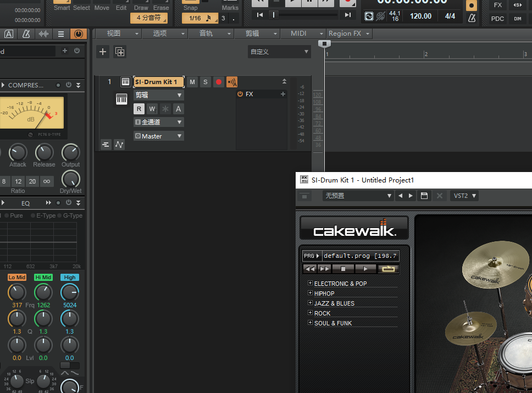
Task: Toggle input echo on SI-Drum Kit 1
Action: pyautogui.click(x=232, y=82)
